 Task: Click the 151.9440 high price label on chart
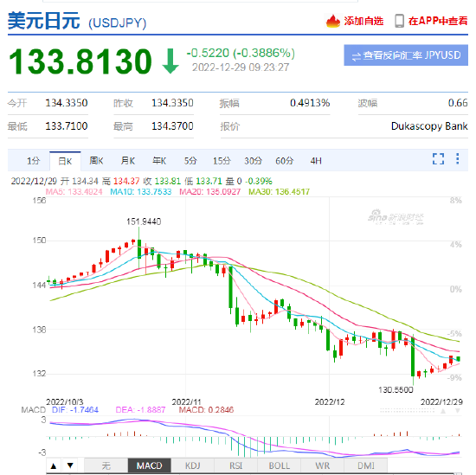click(144, 221)
